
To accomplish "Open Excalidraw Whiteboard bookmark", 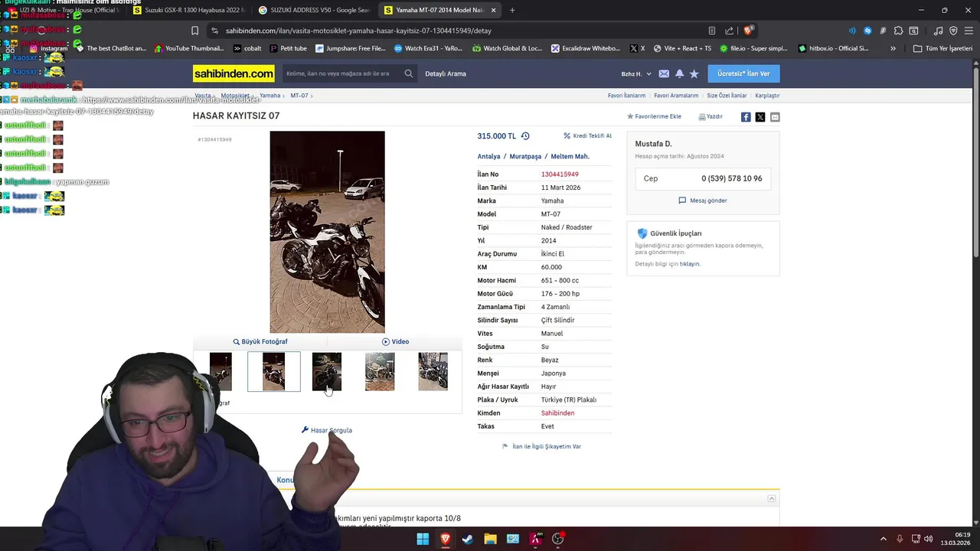I will pos(586,48).
